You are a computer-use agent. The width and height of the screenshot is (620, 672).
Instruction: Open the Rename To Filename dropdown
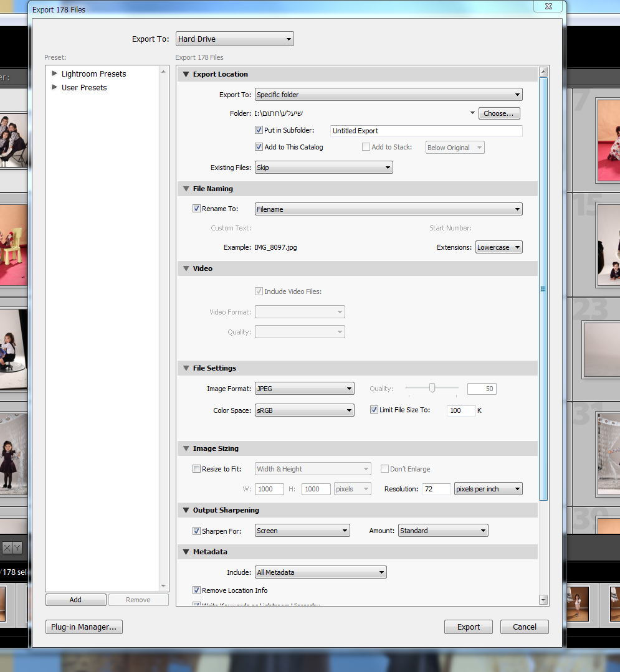pos(388,209)
